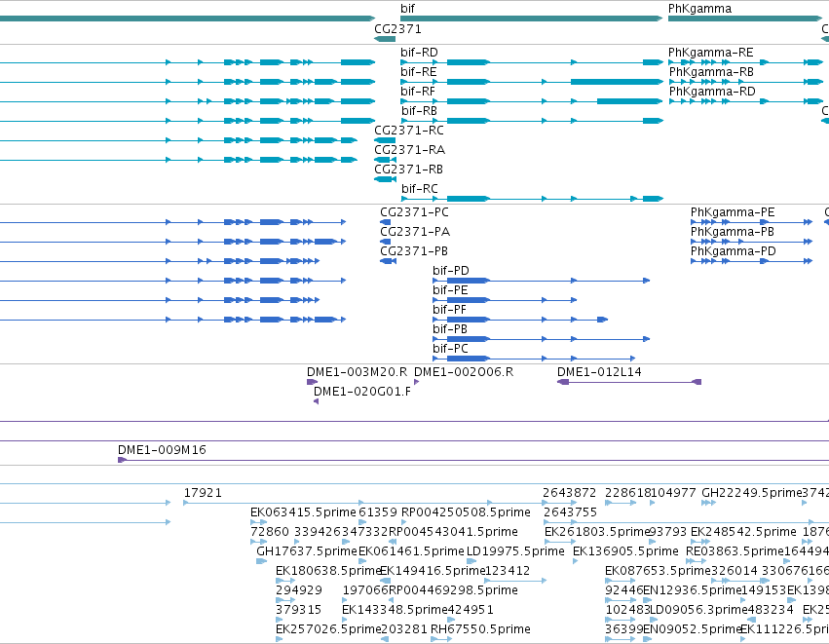Viewport: 829px width, 644px height.
Task: Select EST GH17637.5prime
Action: (x=307, y=551)
